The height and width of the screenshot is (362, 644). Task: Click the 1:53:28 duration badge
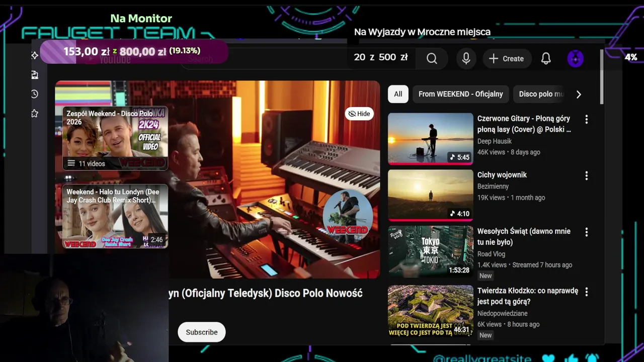[459, 270]
